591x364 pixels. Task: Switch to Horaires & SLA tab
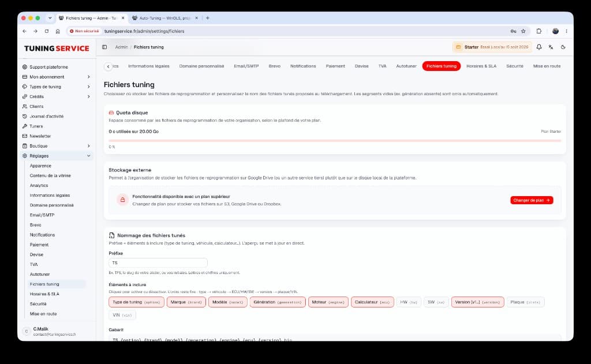click(481, 66)
